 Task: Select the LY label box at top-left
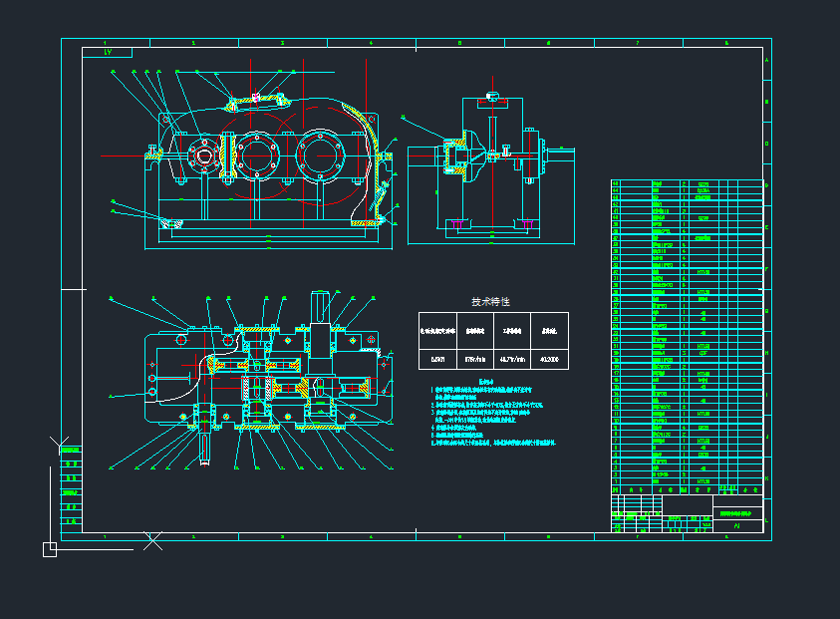(108, 52)
